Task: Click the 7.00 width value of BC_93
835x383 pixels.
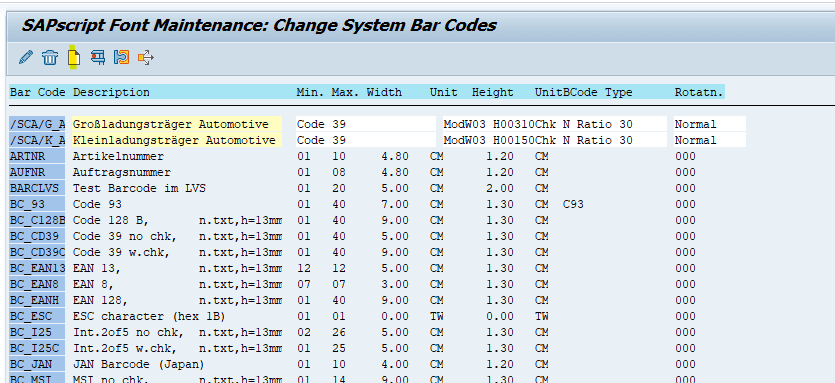Action: point(395,205)
